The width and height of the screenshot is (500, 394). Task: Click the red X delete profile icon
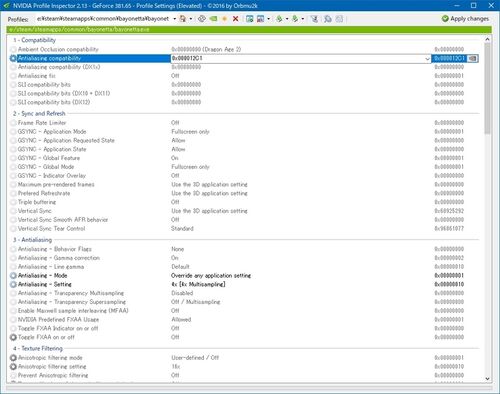tap(235, 19)
